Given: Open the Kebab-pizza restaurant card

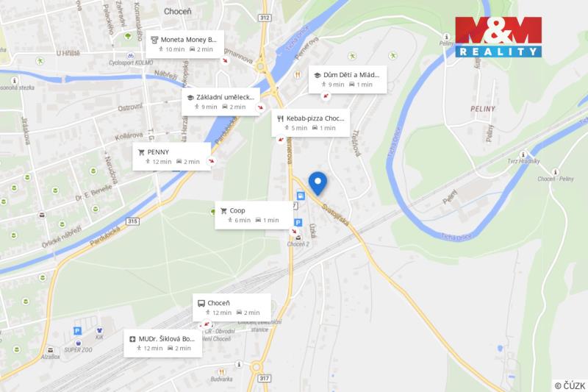Looking at the screenshot, I should click(310, 123).
